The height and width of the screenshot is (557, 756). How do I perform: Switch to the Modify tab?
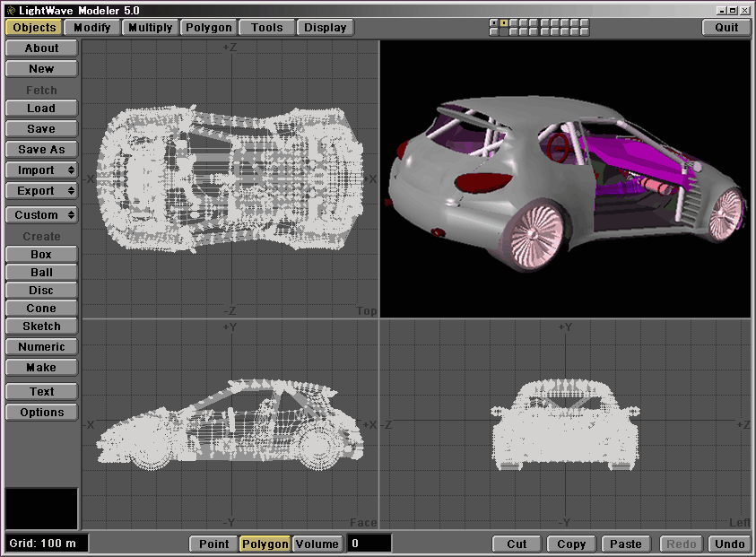[92, 28]
